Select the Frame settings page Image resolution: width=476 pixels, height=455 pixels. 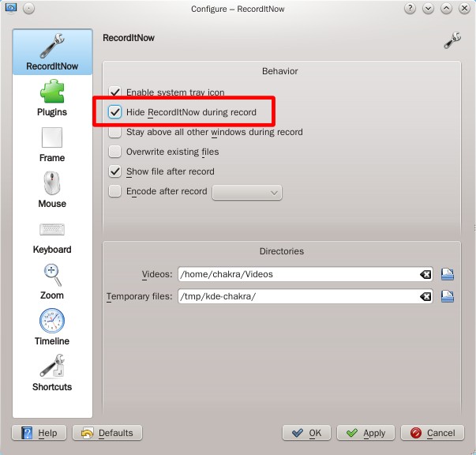click(52, 145)
